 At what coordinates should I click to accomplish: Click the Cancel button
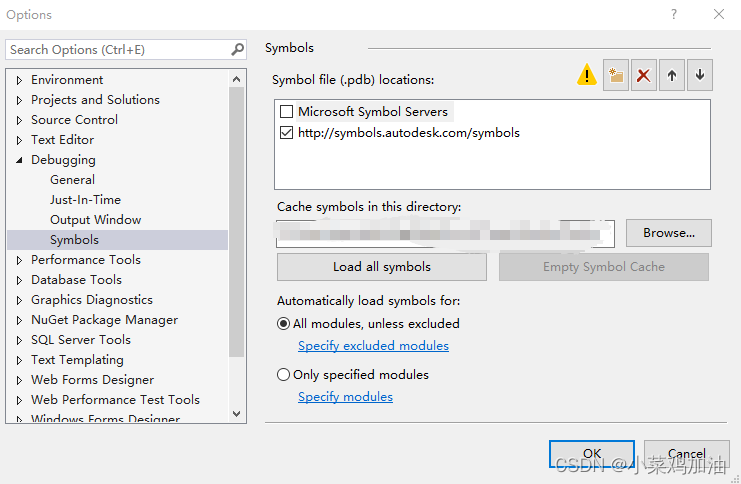[x=687, y=454]
